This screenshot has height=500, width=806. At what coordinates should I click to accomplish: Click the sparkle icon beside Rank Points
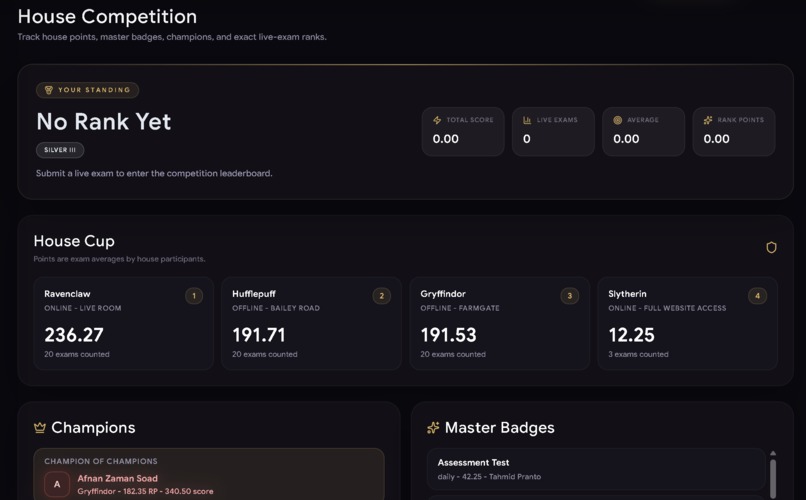(x=708, y=120)
